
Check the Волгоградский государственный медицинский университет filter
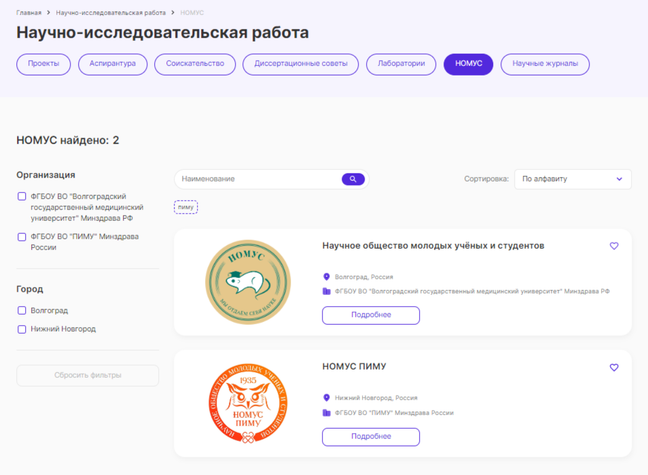[x=22, y=196]
